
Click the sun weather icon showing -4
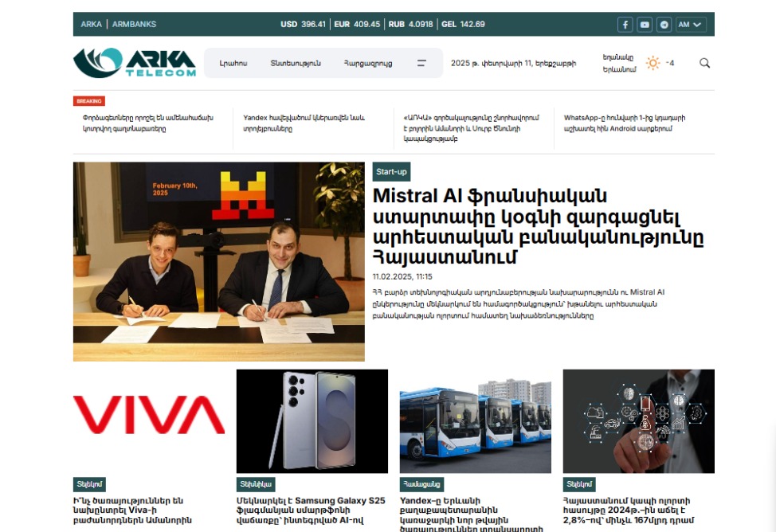pyautogui.click(x=653, y=62)
